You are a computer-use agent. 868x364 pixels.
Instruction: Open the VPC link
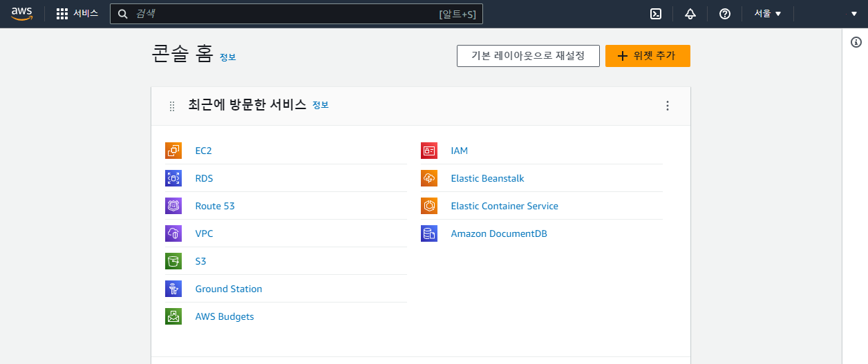pos(205,233)
